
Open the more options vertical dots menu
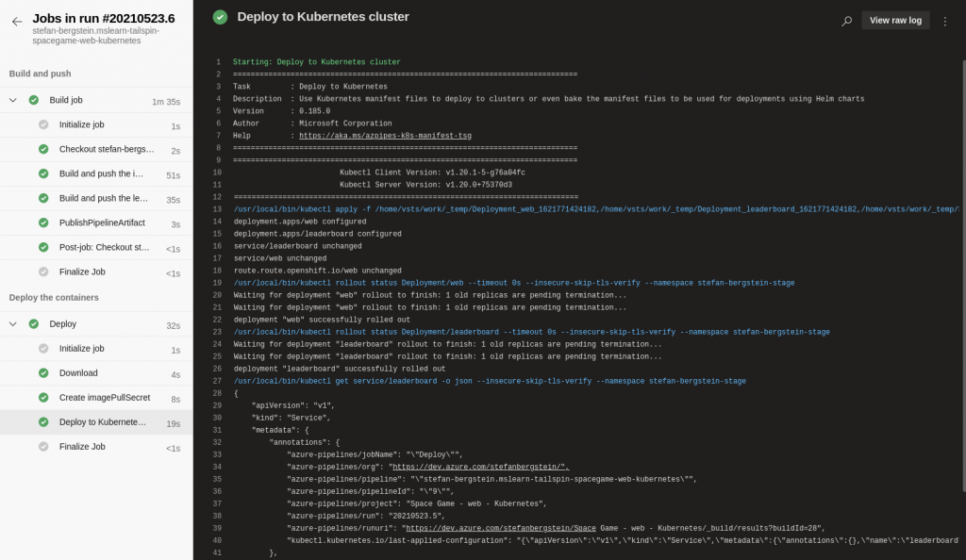pos(945,21)
